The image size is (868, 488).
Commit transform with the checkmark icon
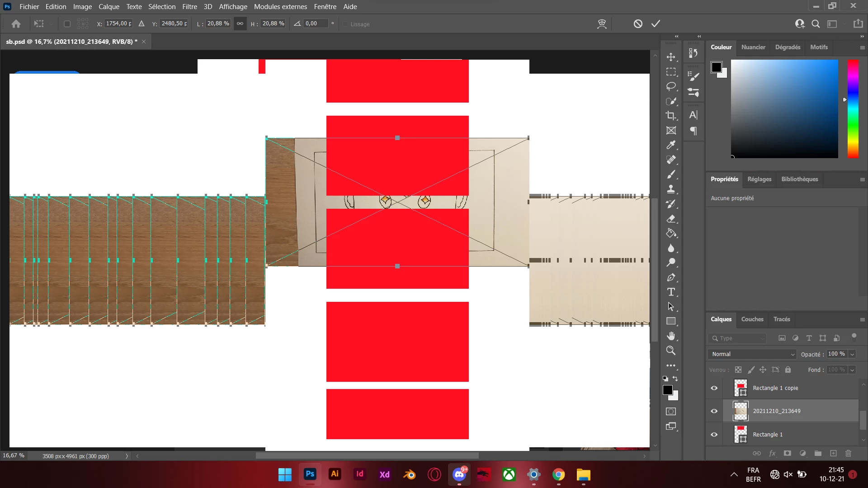(x=656, y=24)
